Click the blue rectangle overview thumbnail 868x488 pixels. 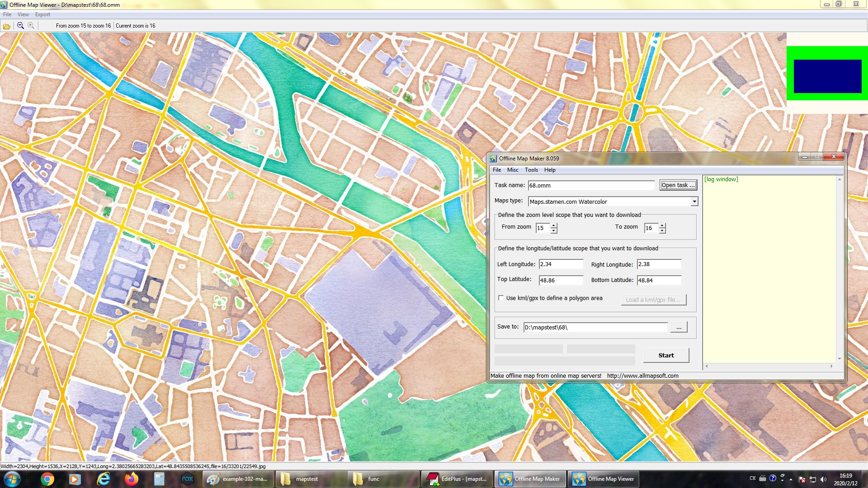click(827, 76)
